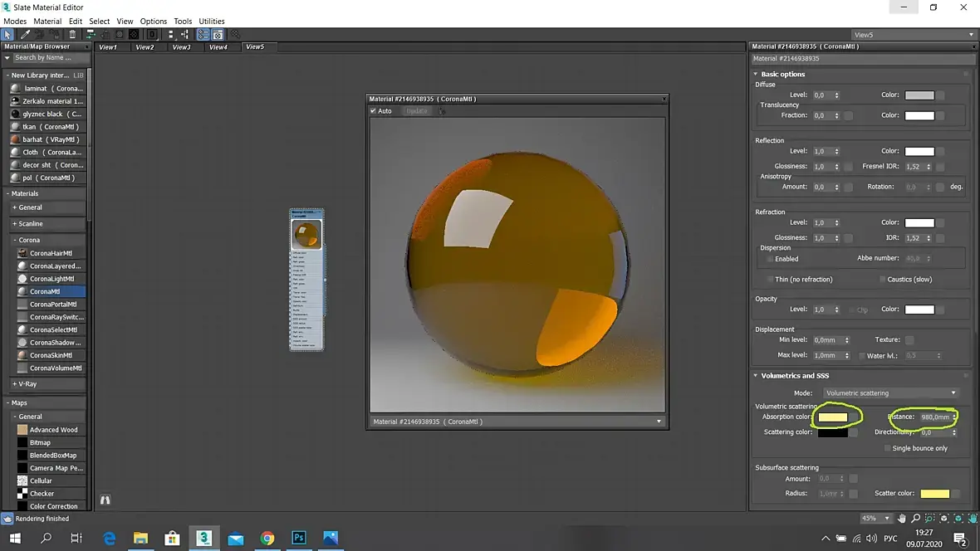Select Zoom Region tool

point(930,519)
